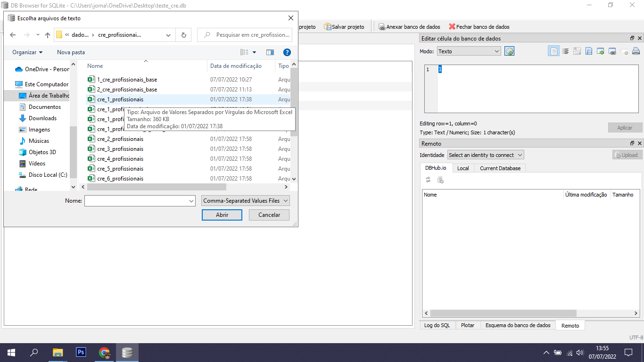This screenshot has height=362, width=644.
Task: Import data into cell from file icon
Action: (577, 51)
